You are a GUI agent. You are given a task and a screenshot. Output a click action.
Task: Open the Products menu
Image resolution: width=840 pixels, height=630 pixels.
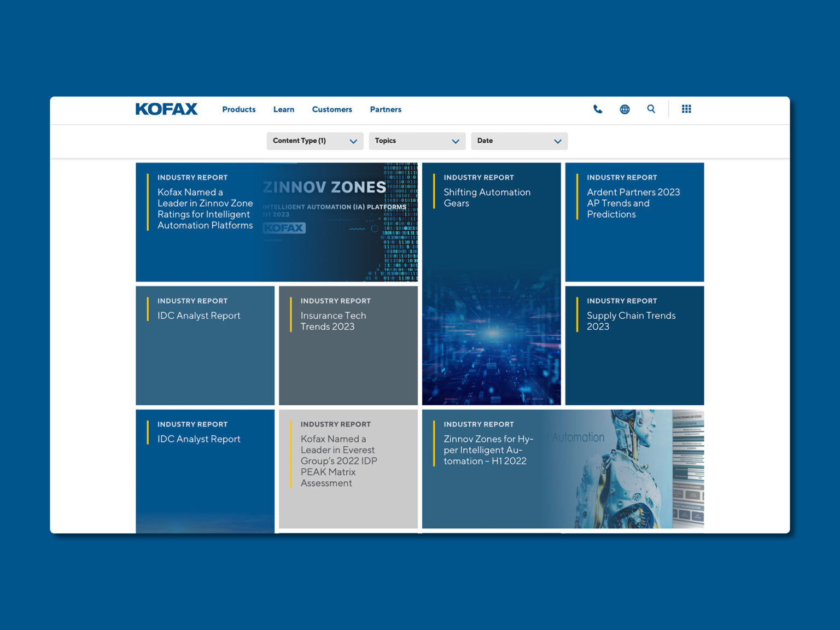(x=238, y=109)
